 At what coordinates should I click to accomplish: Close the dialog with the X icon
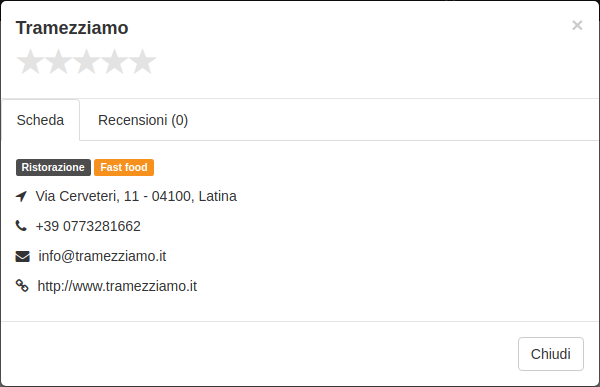point(577,25)
